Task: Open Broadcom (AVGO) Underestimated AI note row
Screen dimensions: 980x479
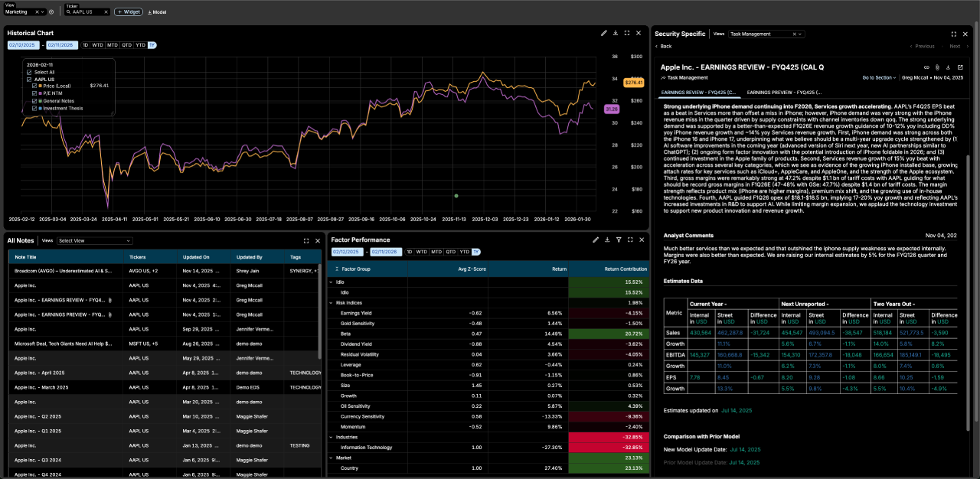Action: (165, 271)
